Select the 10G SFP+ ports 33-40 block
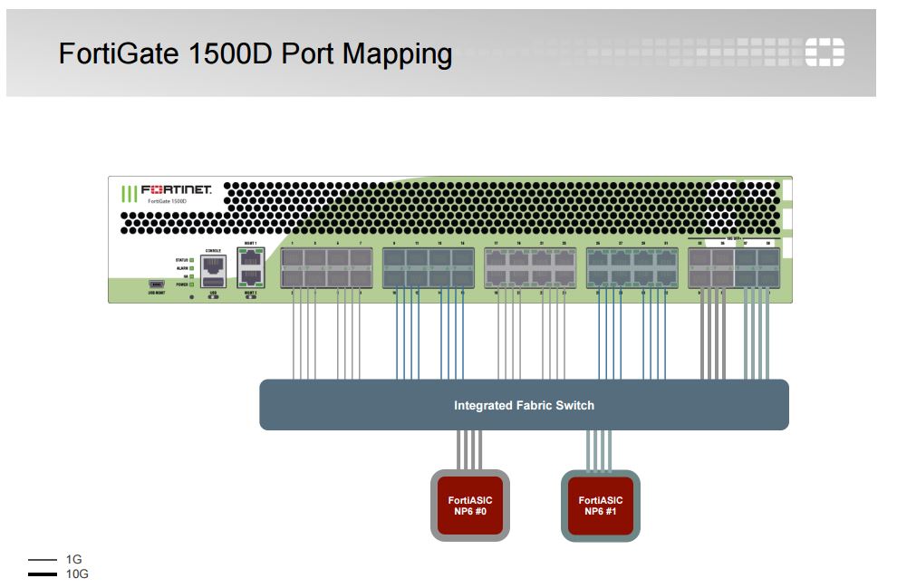The image size is (897, 588). [x=734, y=267]
